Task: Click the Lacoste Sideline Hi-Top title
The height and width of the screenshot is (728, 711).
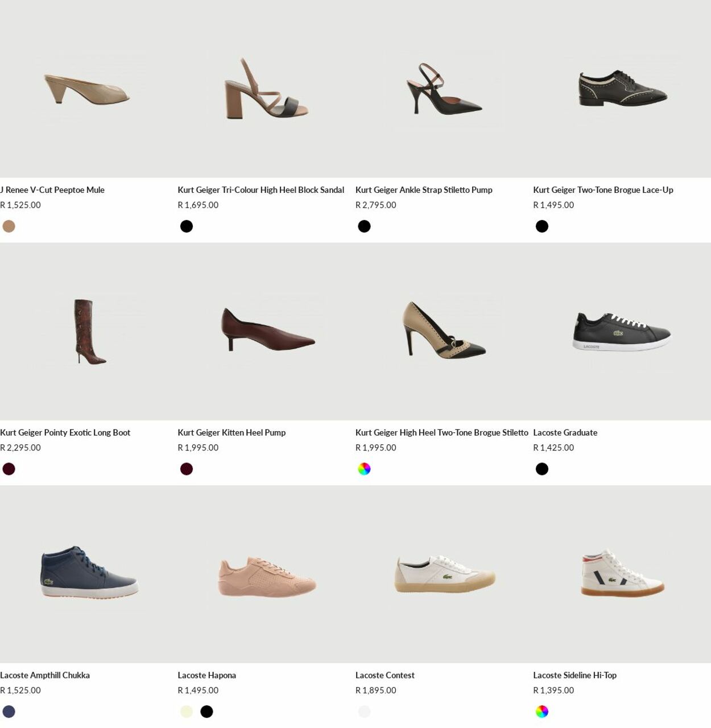Action: (575, 676)
